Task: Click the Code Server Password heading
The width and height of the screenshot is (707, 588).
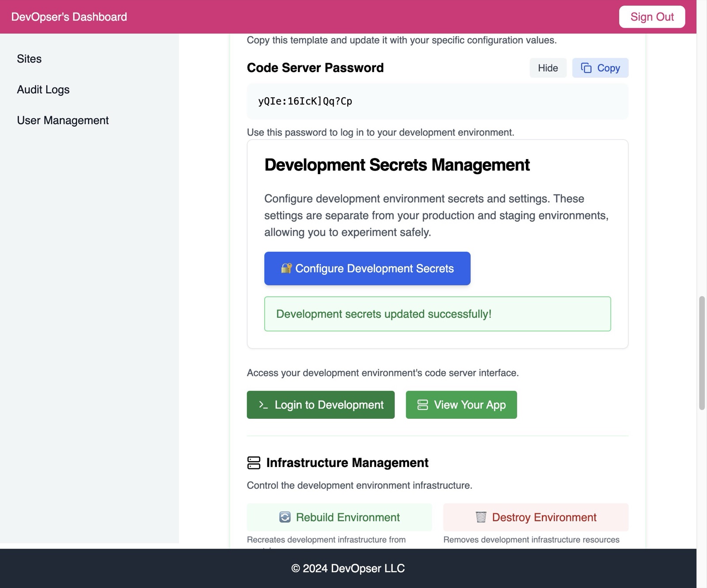Action: (x=315, y=68)
